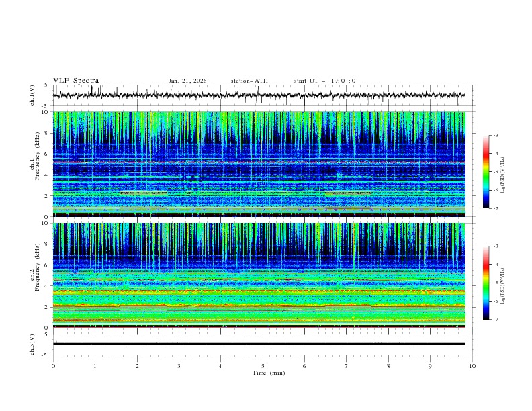
Task: Click the ch.3 flat voltage trace
Action: point(259,344)
